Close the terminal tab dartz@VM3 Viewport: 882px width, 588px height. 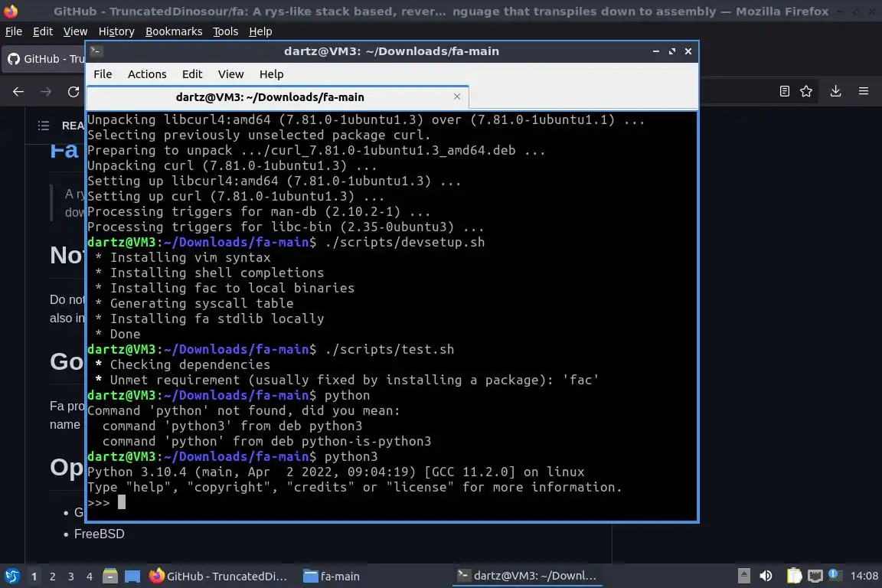coord(457,96)
